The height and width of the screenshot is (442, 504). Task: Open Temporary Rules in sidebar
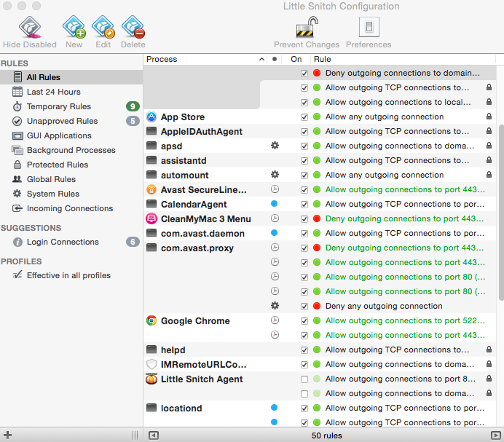tap(71, 106)
